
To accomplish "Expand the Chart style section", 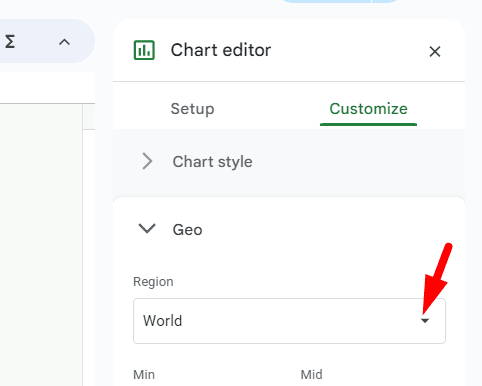I will pos(289,162).
